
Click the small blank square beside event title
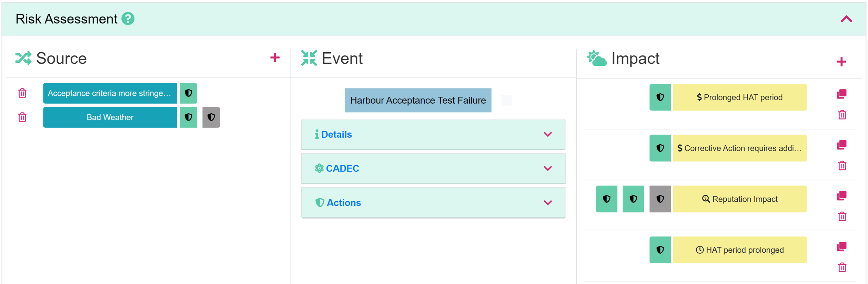[506, 100]
